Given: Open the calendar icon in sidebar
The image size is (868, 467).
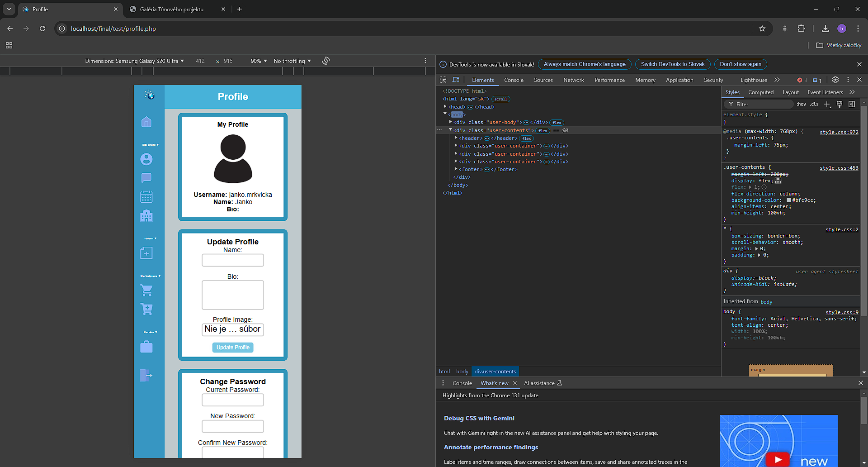Looking at the screenshot, I should click(146, 197).
